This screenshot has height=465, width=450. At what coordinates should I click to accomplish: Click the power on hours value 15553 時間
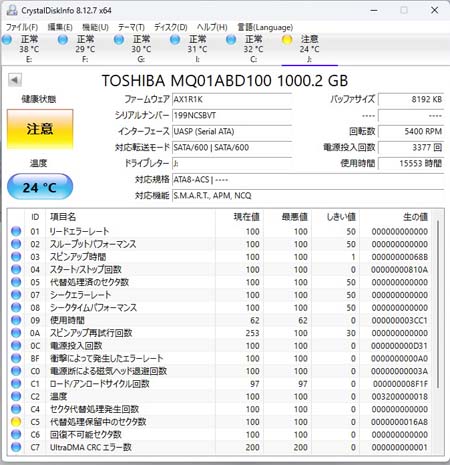[x=411, y=163]
